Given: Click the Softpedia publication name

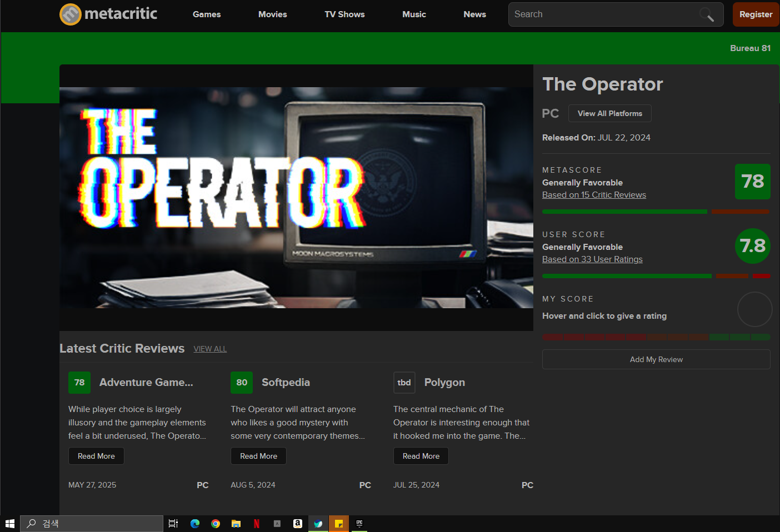Looking at the screenshot, I should [x=286, y=383].
